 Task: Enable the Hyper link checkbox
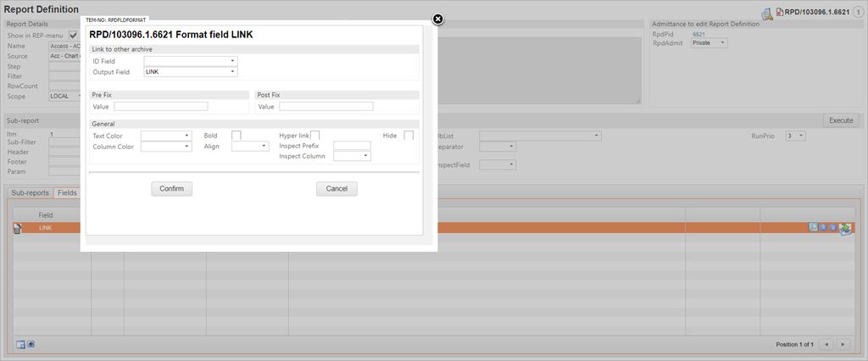point(314,136)
